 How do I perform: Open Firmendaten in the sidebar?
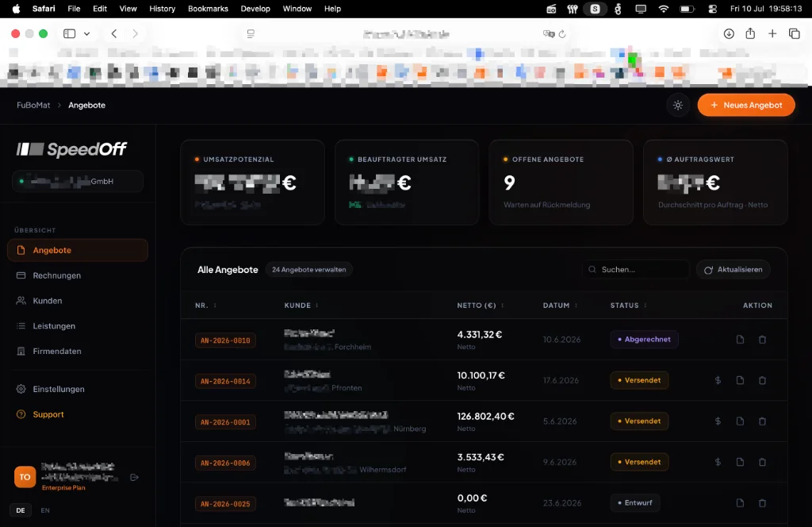[x=78, y=352]
